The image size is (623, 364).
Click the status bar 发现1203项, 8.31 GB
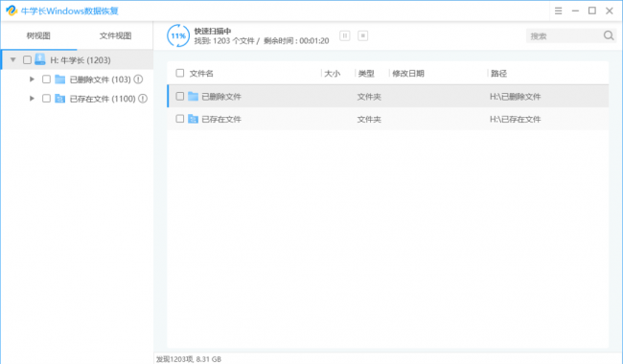click(189, 359)
